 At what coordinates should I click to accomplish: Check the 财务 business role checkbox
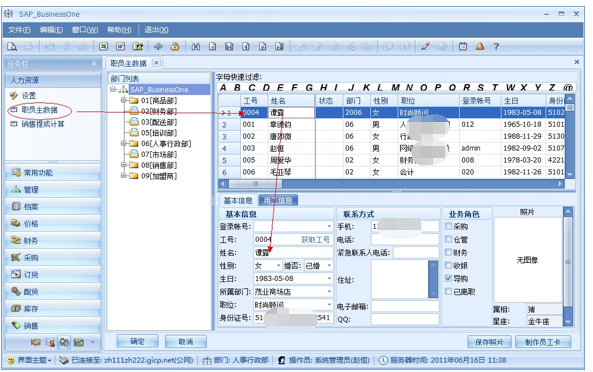449,252
